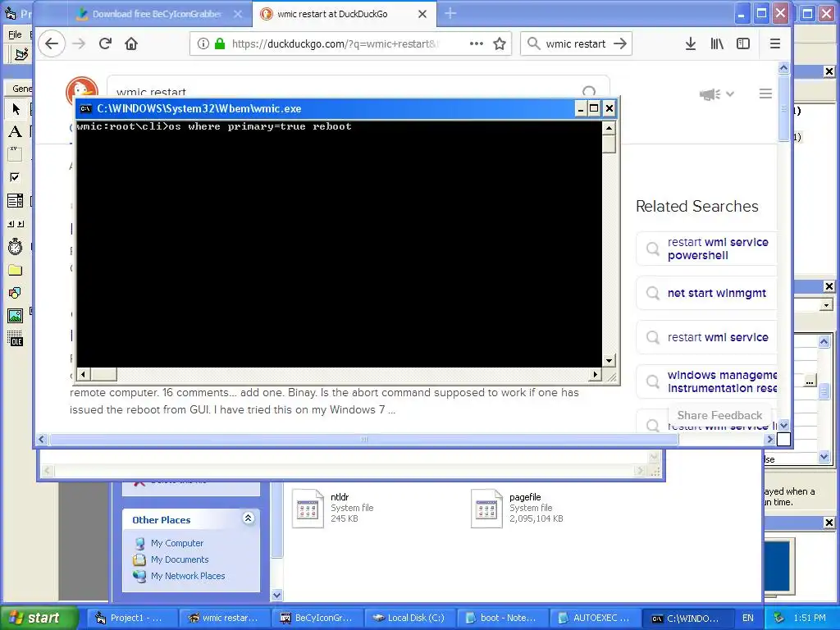Viewport: 840px width, 630px height.
Task: Open My Network Places link
Action: tap(188, 576)
